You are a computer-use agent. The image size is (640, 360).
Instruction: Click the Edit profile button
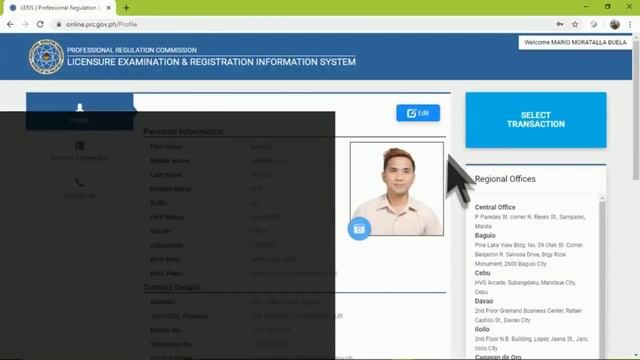pyautogui.click(x=418, y=113)
